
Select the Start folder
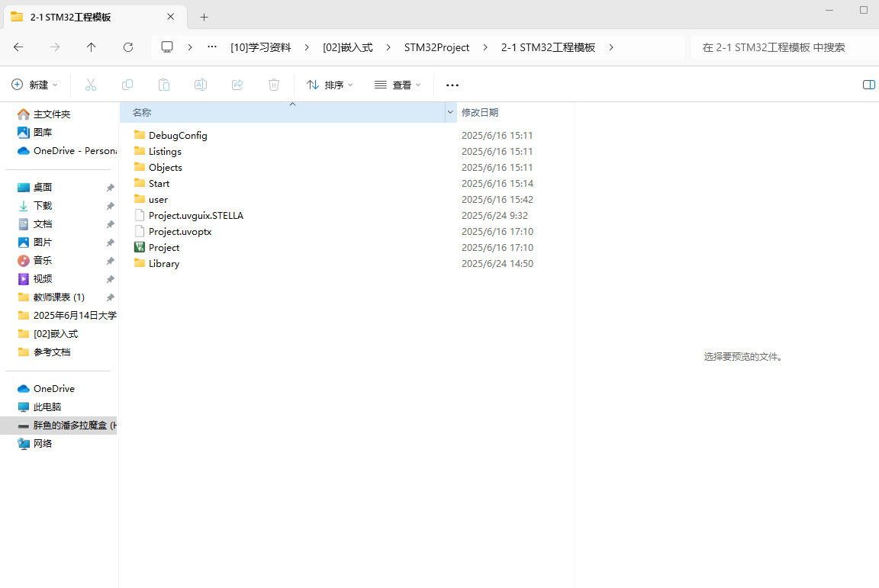click(x=159, y=183)
